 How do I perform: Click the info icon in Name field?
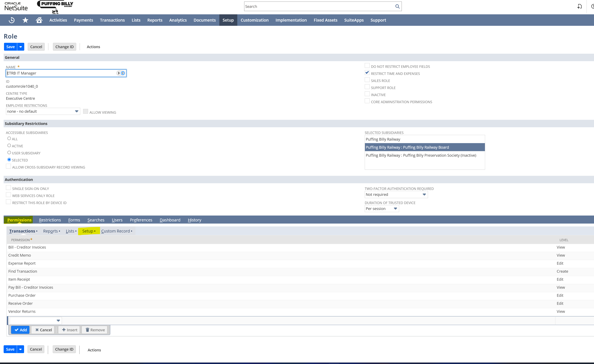[x=123, y=73]
